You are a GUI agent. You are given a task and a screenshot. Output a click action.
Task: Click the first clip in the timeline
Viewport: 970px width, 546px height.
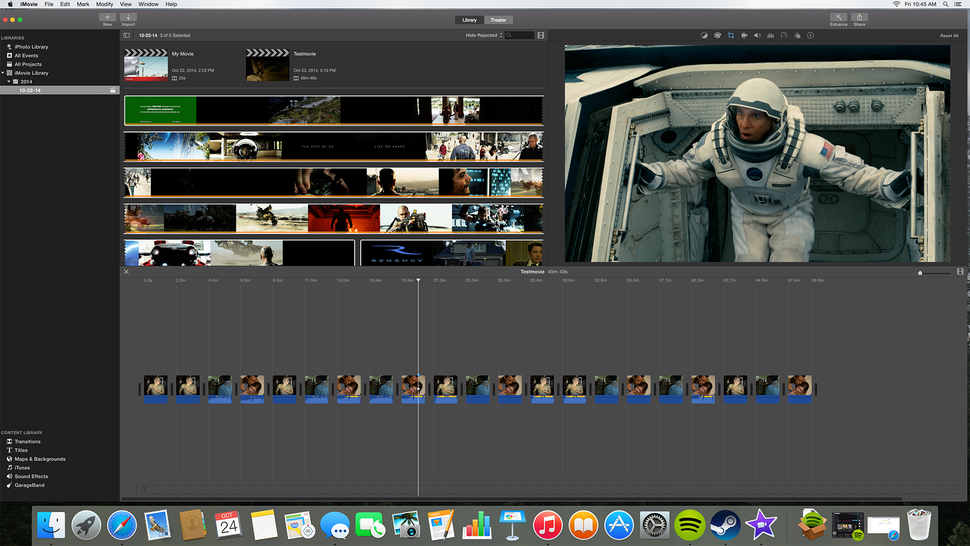pyautogui.click(x=155, y=389)
